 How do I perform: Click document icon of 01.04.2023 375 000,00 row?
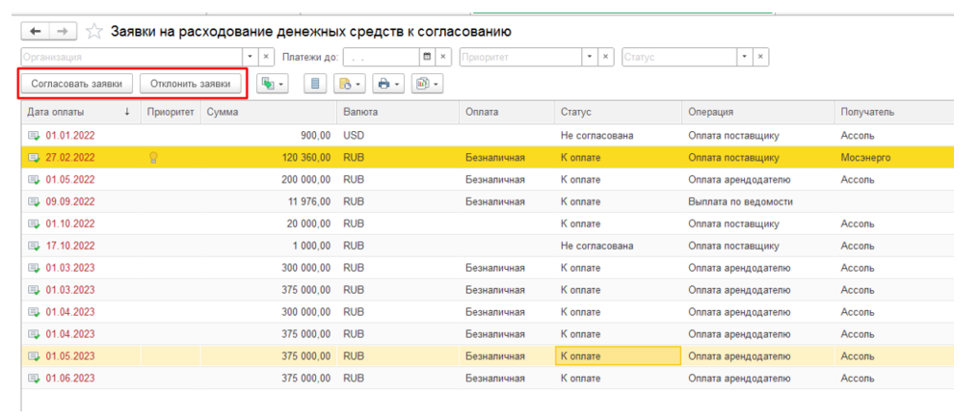33,334
